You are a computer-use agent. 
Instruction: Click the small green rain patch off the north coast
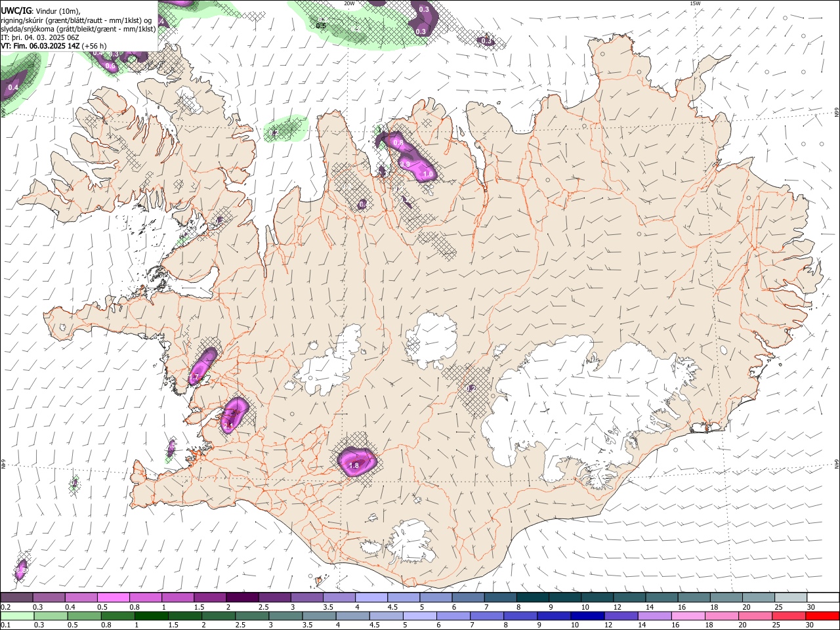click(285, 129)
